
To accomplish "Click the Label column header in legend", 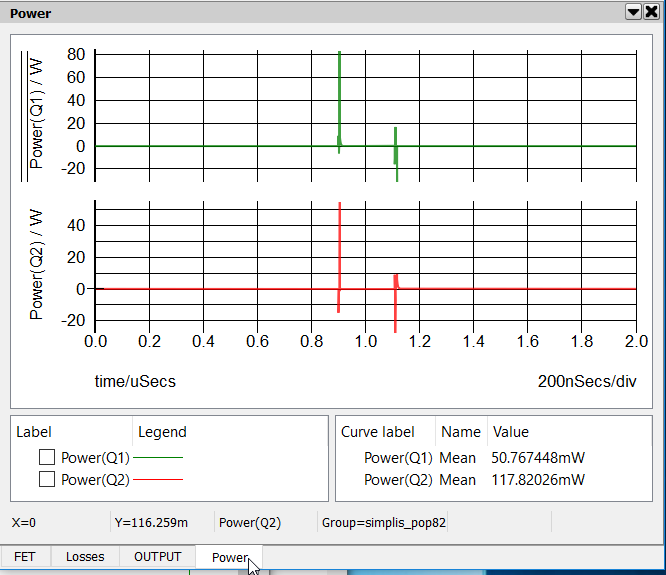I will (34, 432).
